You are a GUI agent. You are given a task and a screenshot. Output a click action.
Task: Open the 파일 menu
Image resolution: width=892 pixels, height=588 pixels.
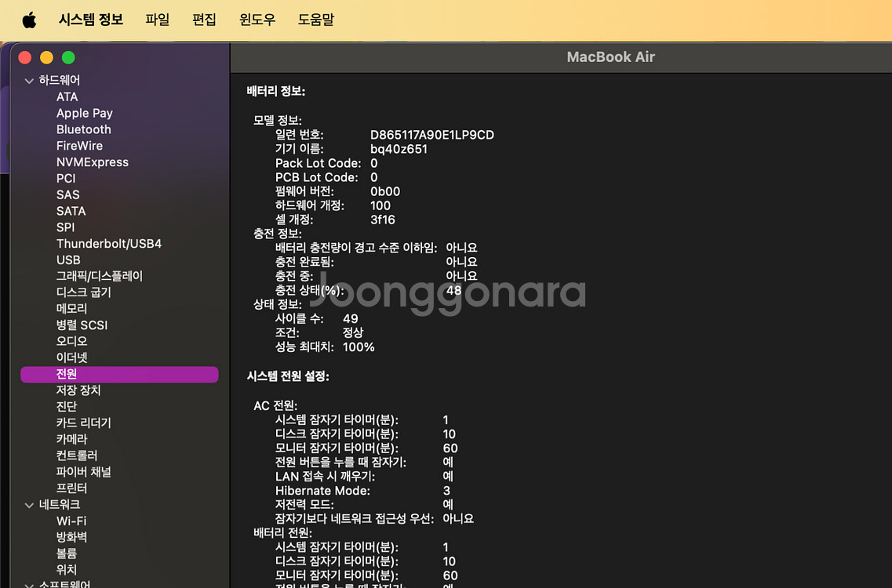158,20
